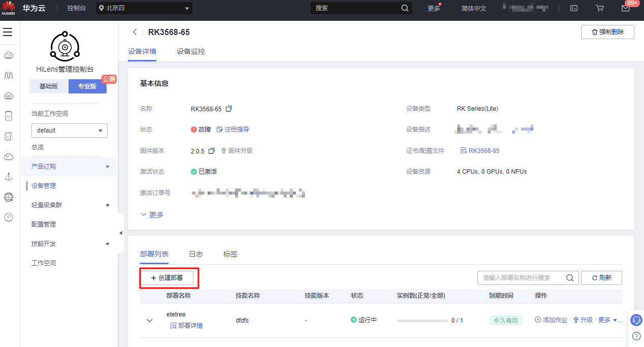Open the cloud server sidebar icon below waves

[x=8, y=96]
